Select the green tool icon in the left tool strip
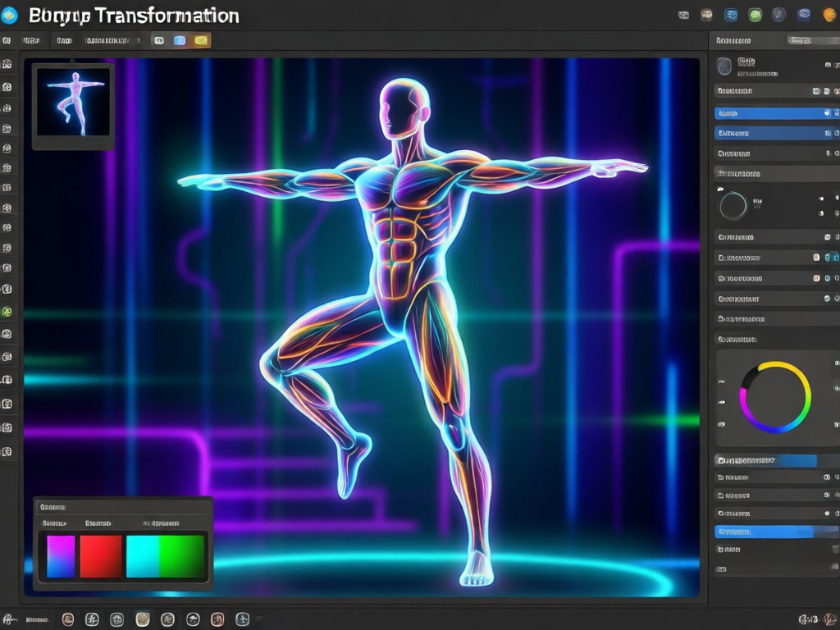Viewport: 840px width, 630px height. point(7,312)
